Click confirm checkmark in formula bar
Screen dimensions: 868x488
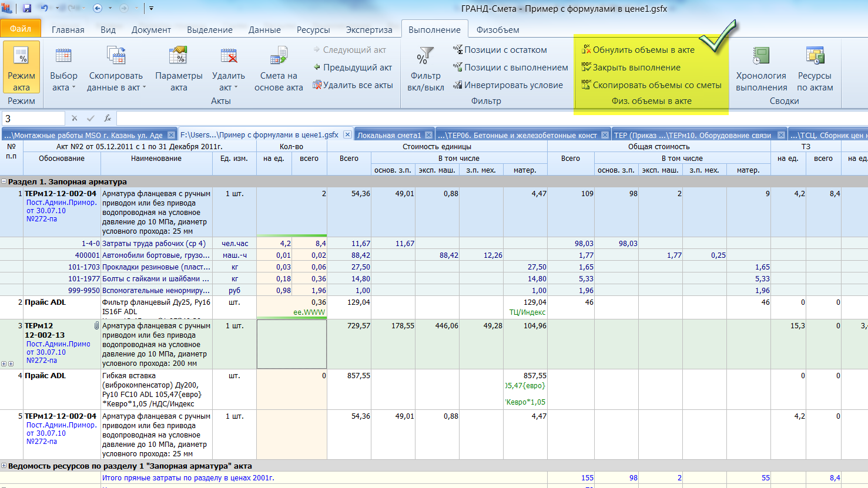91,118
